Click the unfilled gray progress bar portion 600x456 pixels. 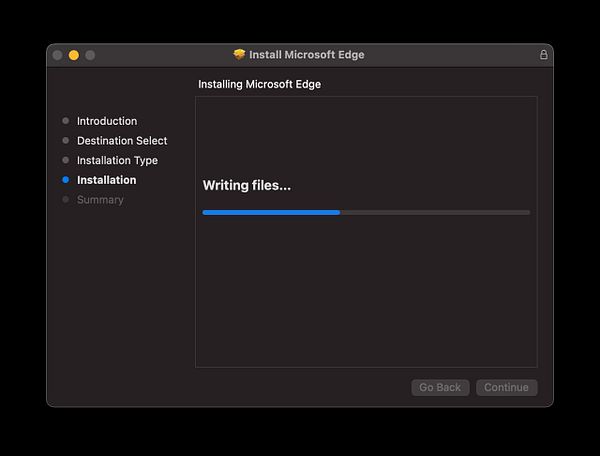(435, 212)
